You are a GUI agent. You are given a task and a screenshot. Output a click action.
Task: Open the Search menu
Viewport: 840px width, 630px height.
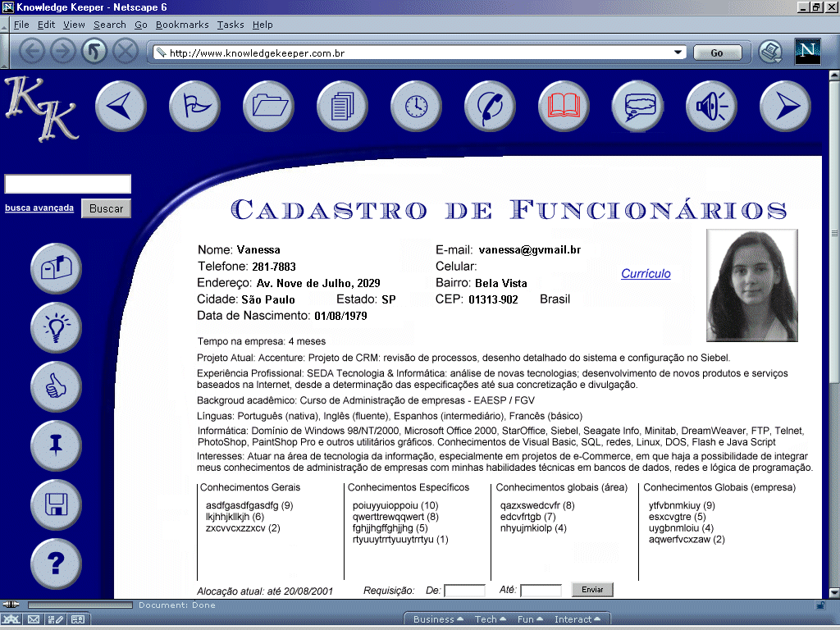pos(110,25)
